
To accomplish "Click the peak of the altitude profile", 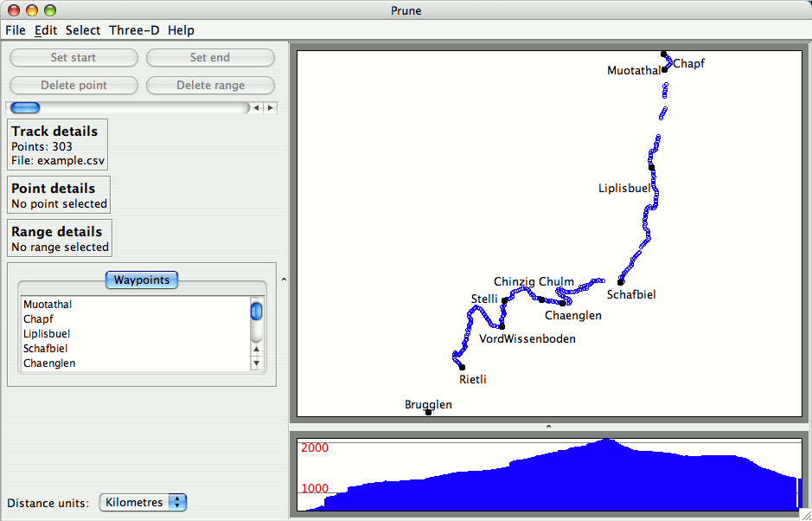I will pyautogui.click(x=607, y=441).
